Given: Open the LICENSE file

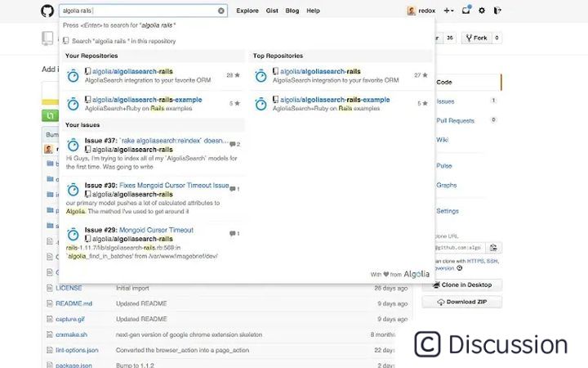Looking at the screenshot, I should coord(69,288).
